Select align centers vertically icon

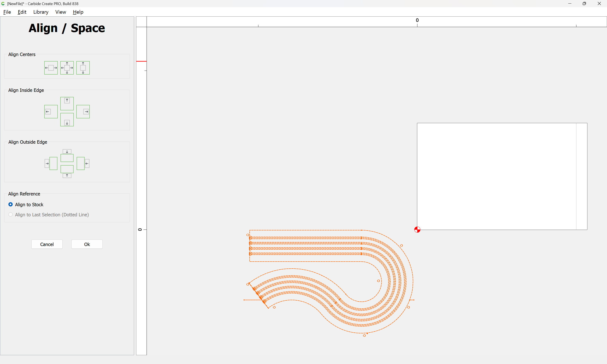coord(83,68)
